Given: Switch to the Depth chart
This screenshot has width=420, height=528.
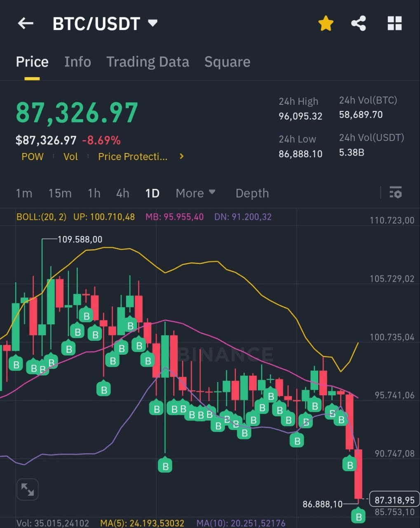Looking at the screenshot, I should [x=252, y=193].
